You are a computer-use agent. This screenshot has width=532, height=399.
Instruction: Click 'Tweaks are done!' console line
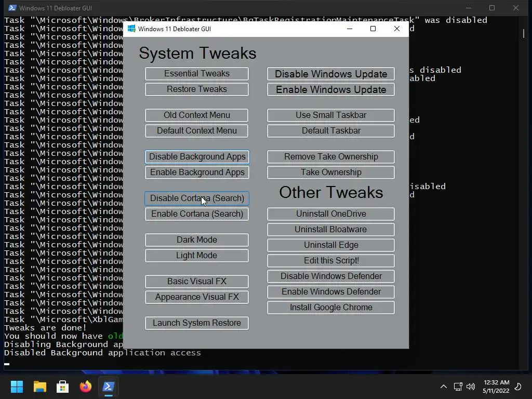[46, 328]
